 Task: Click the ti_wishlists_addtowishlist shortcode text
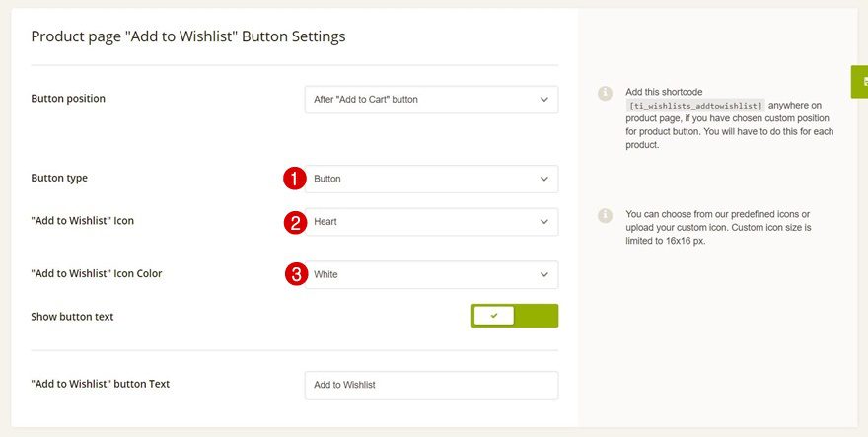coord(695,105)
